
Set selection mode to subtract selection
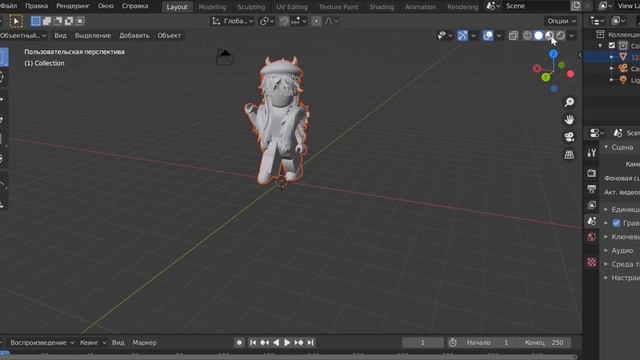click(x=58, y=21)
